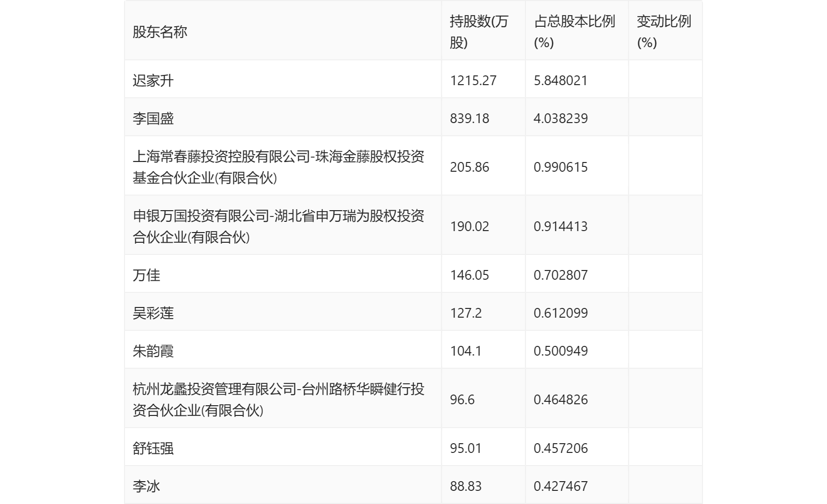Click the percentage 0.457206
This screenshot has width=827, height=504.
(x=561, y=448)
